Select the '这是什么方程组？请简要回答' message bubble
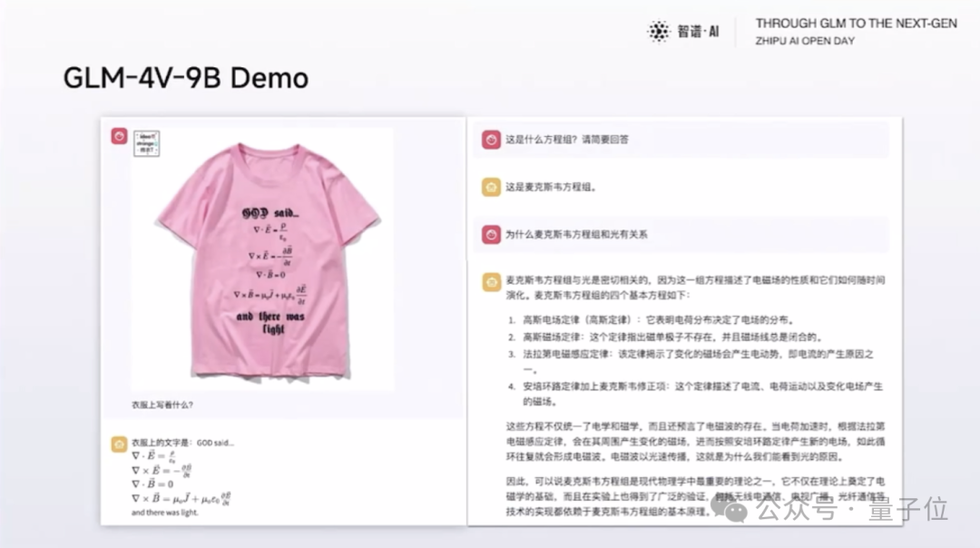This screenshot has height=548, width=980. [681, 140]
